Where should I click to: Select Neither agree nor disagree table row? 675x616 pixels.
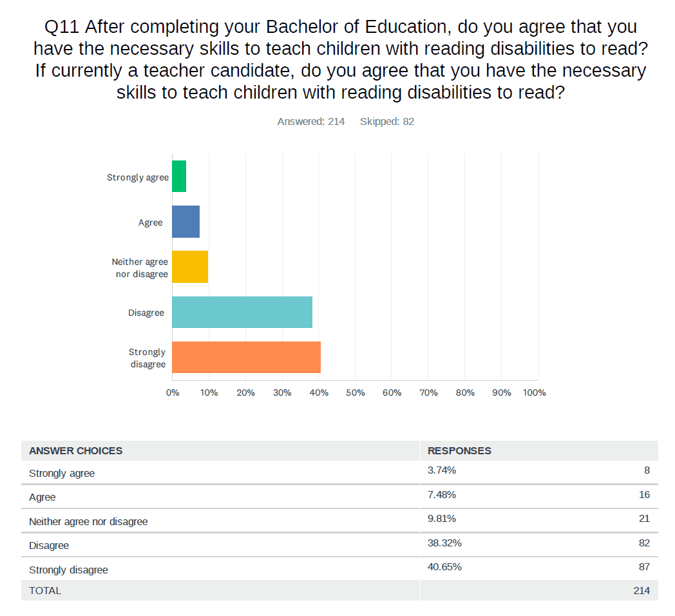[88, 521]
